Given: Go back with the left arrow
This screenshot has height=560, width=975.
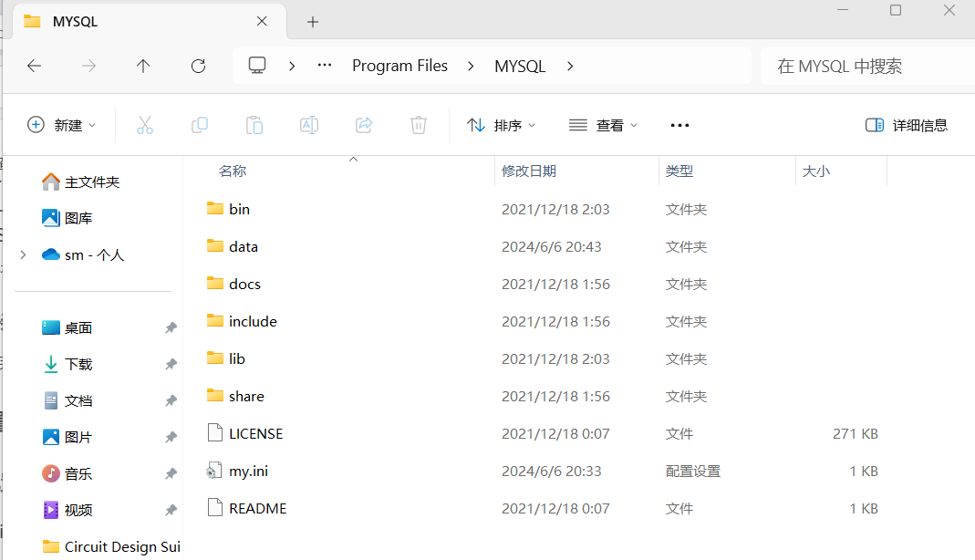Looking at the screenshot, I should click(x=34, y=66).
